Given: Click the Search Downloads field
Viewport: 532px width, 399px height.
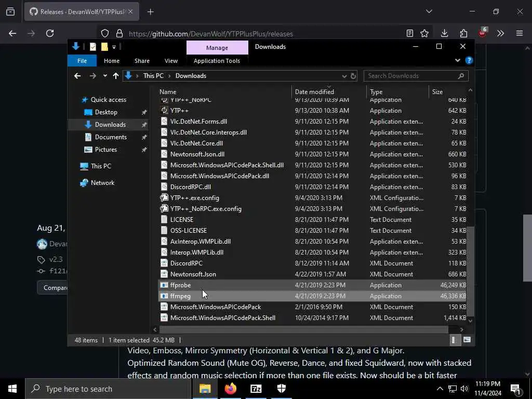Looking at the screenshot, I should point(416,76).
